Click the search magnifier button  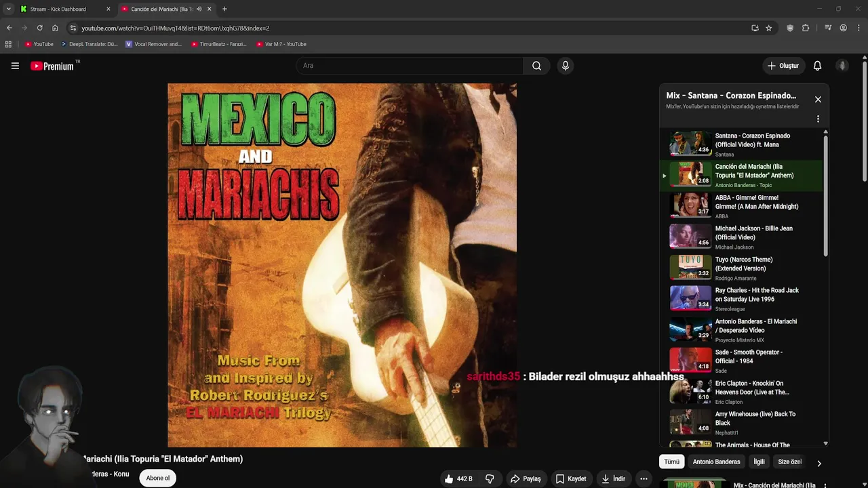(536, 66)
